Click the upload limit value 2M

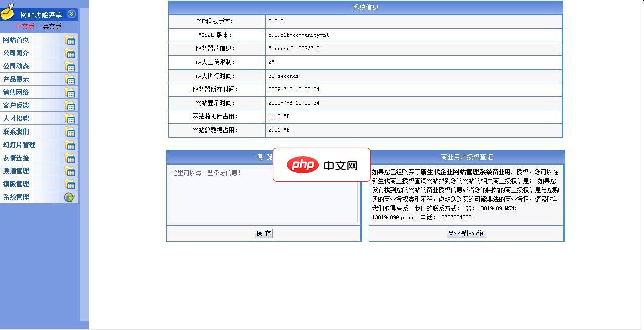pyautogui.click(x=271, y=62)
